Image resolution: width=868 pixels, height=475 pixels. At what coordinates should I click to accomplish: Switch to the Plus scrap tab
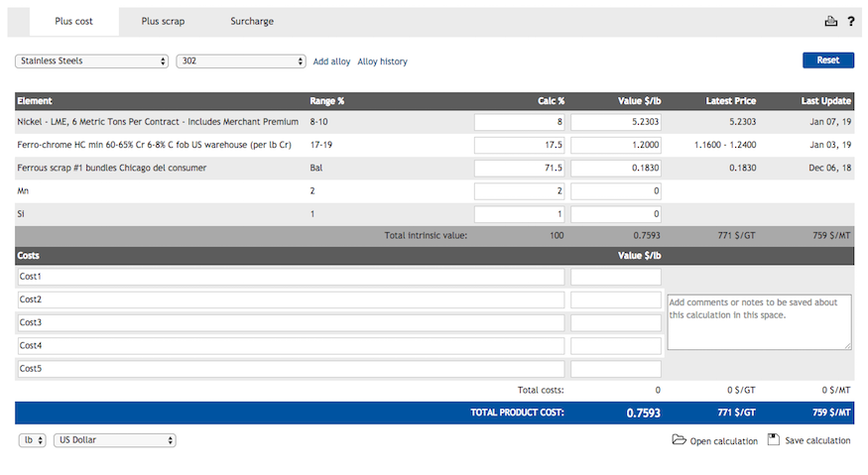tap(163, 22)
